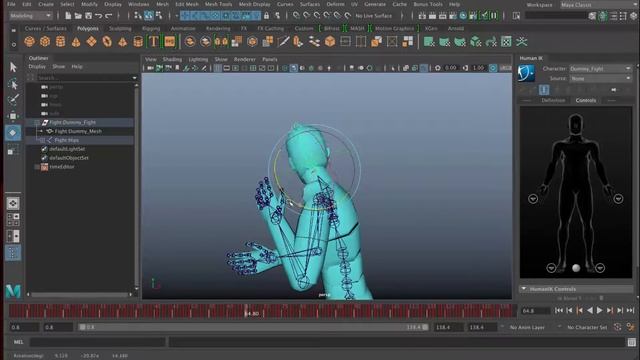Open the Outliner Display menu

(x=37, y=67)
